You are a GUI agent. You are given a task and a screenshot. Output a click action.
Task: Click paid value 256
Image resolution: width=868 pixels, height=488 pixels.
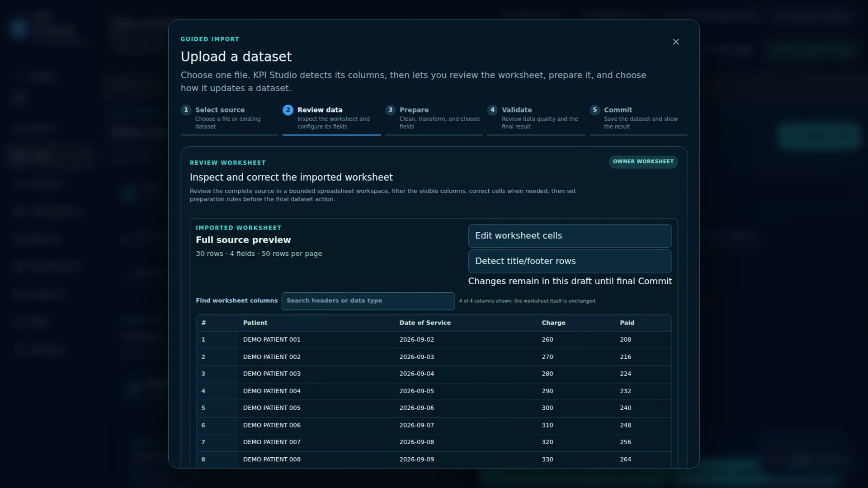pos(643,442)
